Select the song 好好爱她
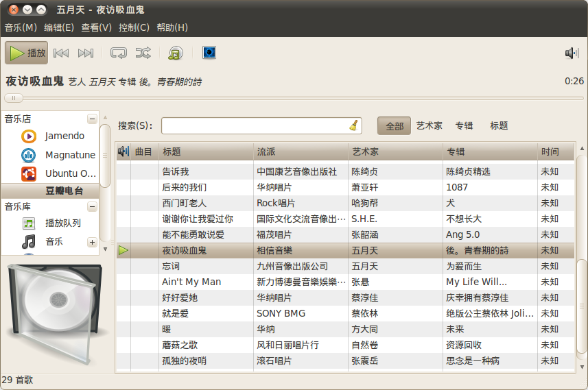 point(180,298)
